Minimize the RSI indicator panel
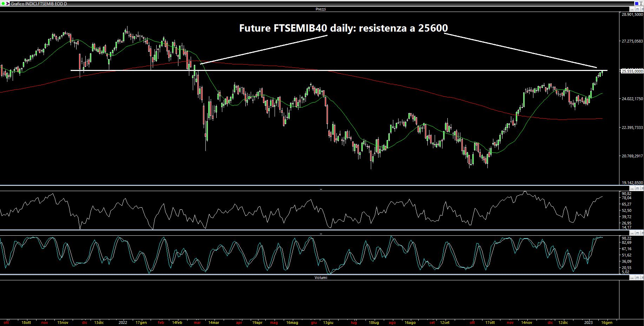The width and height of the screenshot is (644, 326). point(632,189)
